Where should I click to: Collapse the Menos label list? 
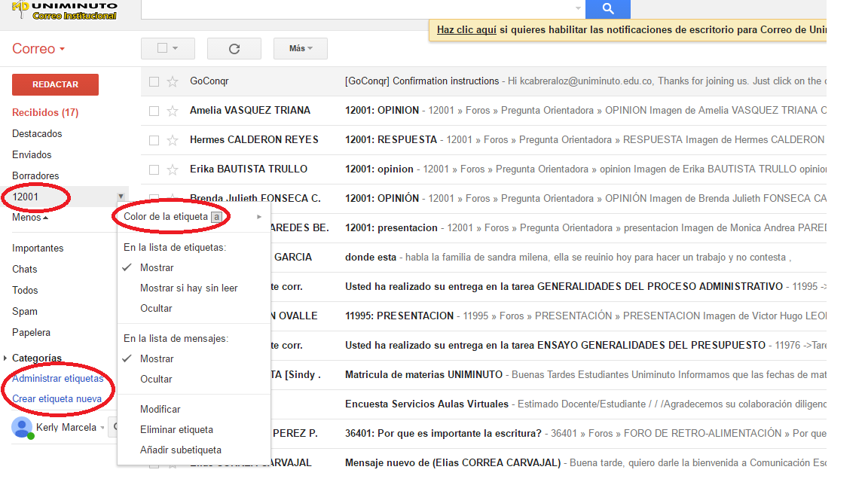pyautogui.click(x=30, y=218)
